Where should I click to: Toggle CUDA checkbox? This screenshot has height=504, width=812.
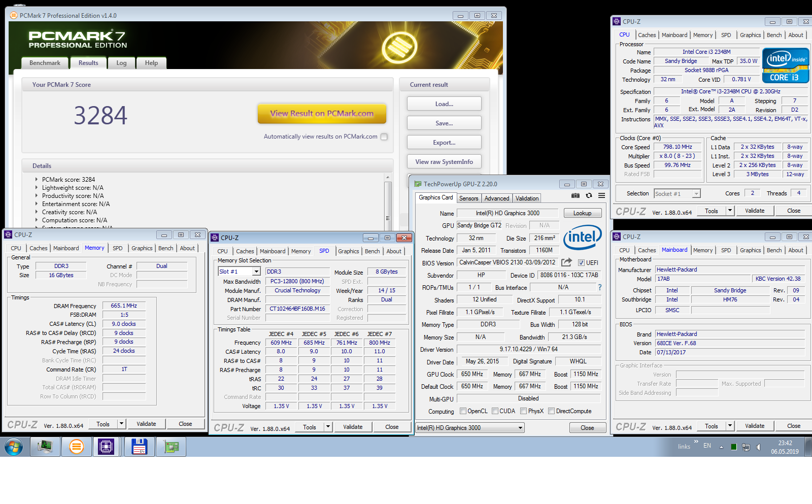tap(495, 411)
